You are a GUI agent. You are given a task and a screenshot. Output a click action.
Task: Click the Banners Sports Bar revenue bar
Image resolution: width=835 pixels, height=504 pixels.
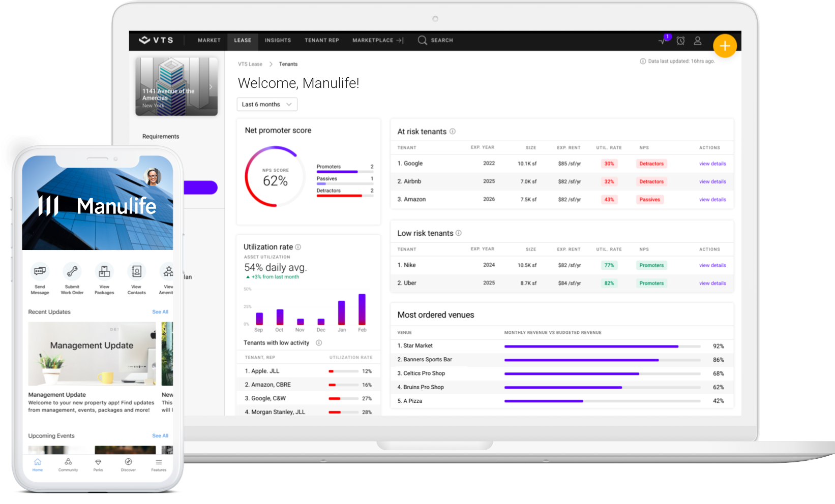point(602,360)
